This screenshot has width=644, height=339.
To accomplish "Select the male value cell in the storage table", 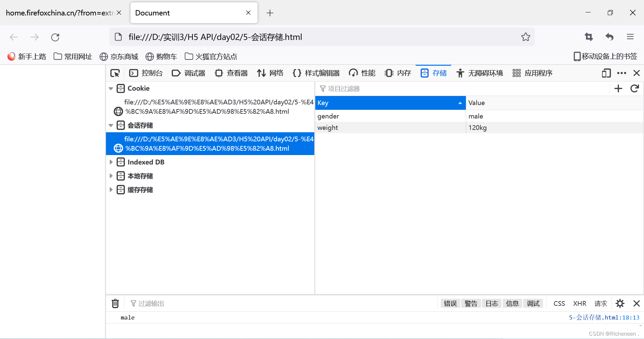I will coord(555,116).
